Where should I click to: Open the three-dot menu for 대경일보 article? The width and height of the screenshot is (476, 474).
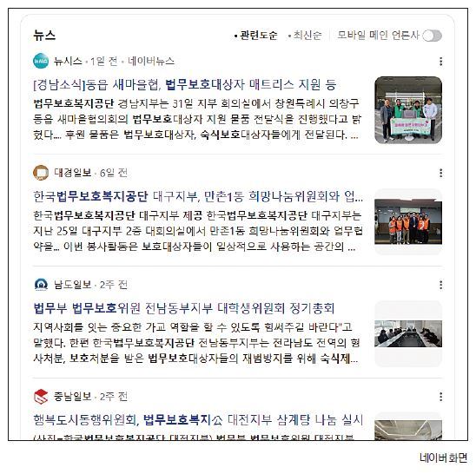[x=440, y=173]
